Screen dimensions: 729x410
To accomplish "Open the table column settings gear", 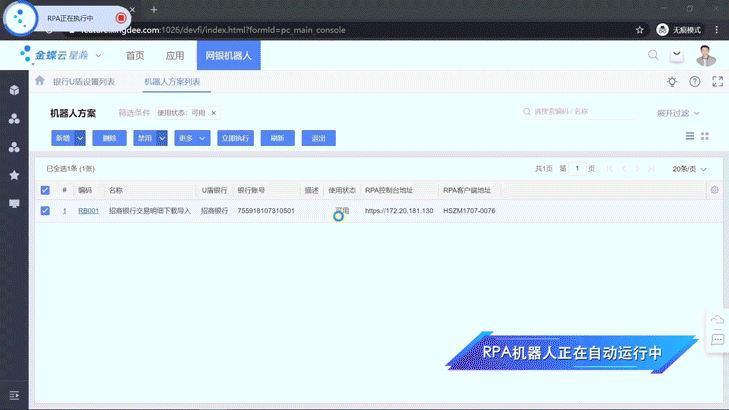I will 715,190.
